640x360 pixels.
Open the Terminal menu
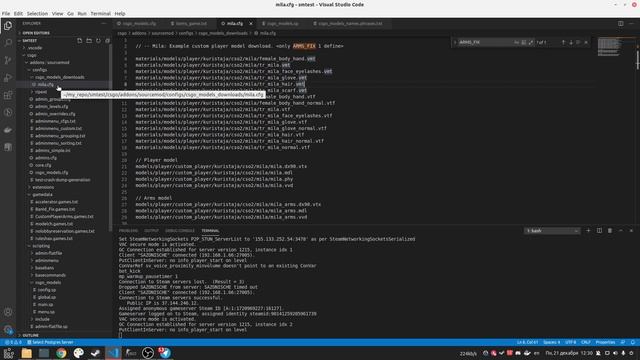pyautogui.click(x=100, y=13)
